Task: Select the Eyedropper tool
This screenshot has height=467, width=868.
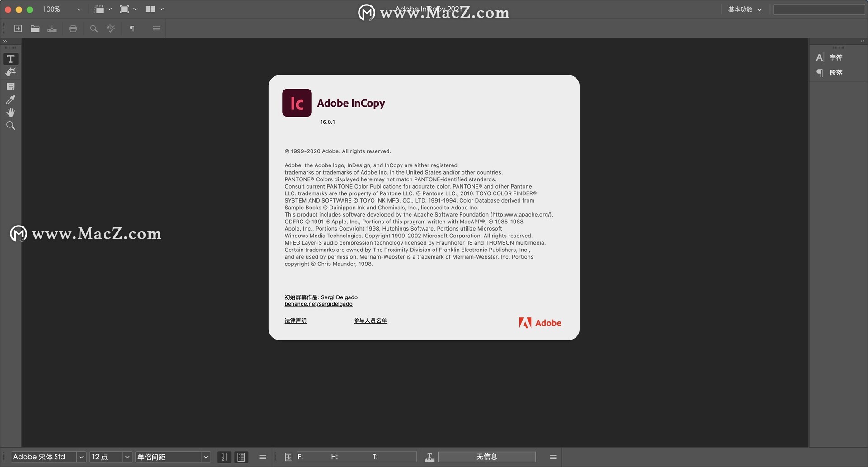Action: coord(11,99)
